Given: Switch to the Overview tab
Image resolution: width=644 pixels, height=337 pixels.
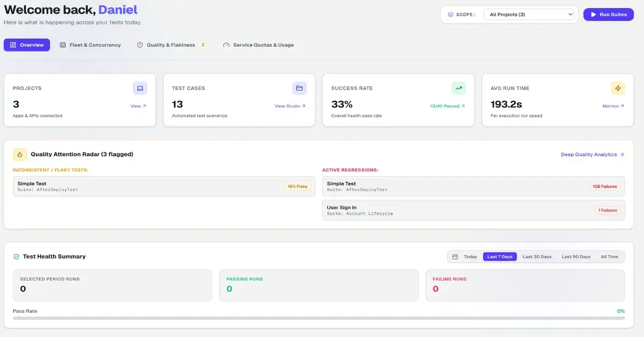Looking at the screenshot, I should 27,45.
